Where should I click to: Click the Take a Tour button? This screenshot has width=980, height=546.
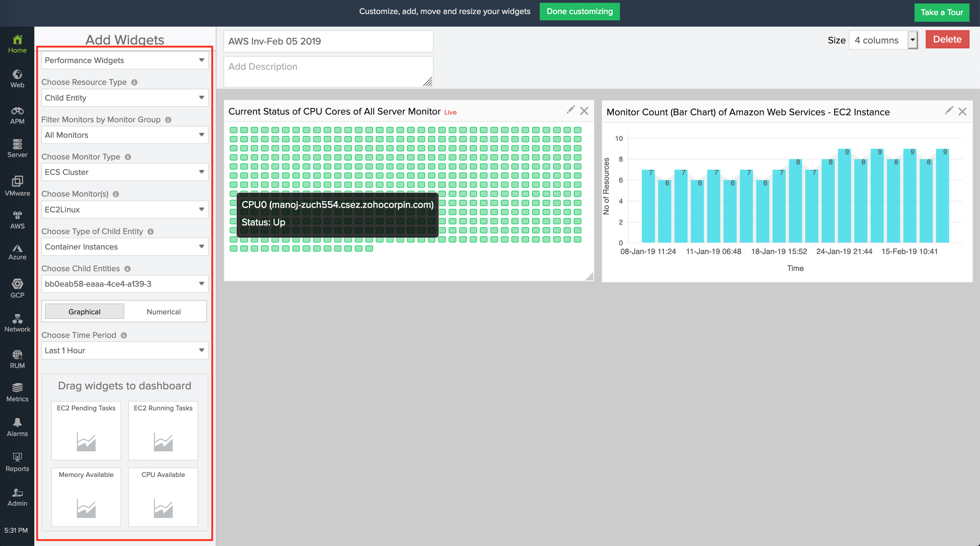pos(941,12)
